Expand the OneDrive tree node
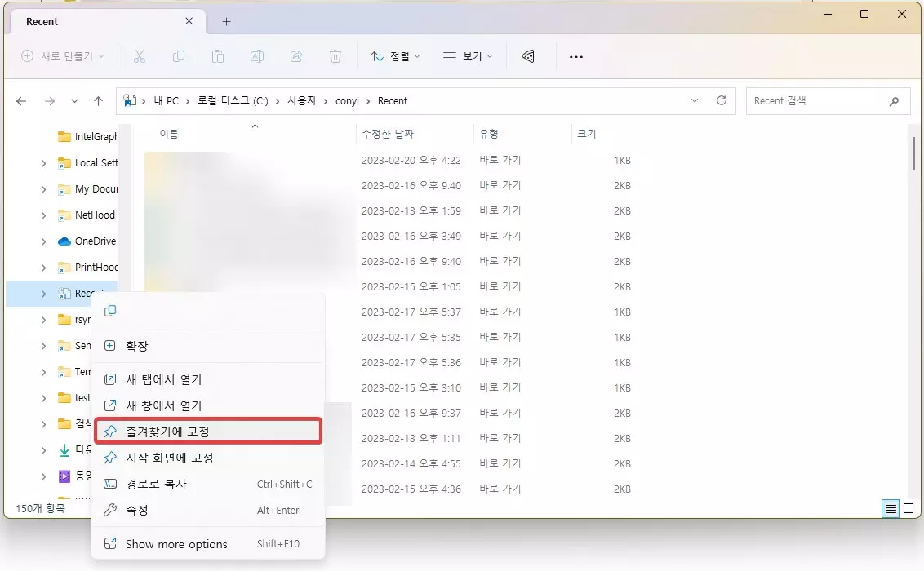The image size is (924, 571). 43,241
